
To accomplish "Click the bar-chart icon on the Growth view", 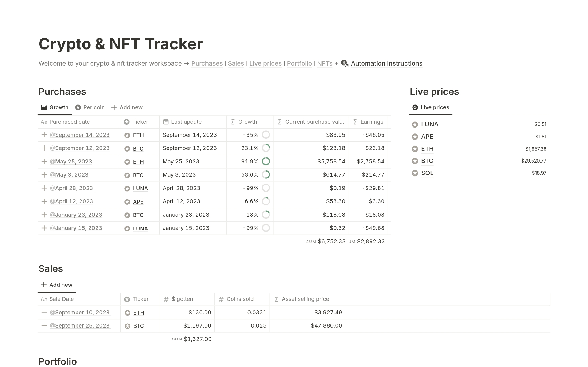I will click(43, 107).
